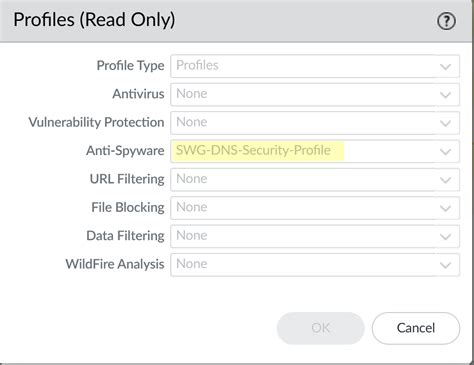474x365 pixels.
Task: Expand the Data Filtering dropdown chevron
Action: coord(446,237)
